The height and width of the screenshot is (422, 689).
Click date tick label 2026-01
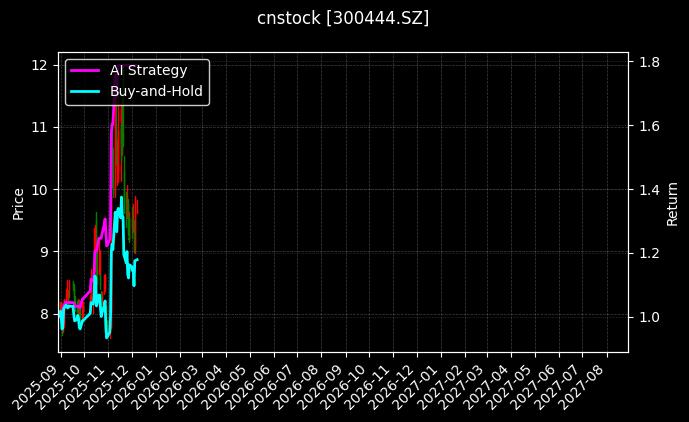point(131,387)
